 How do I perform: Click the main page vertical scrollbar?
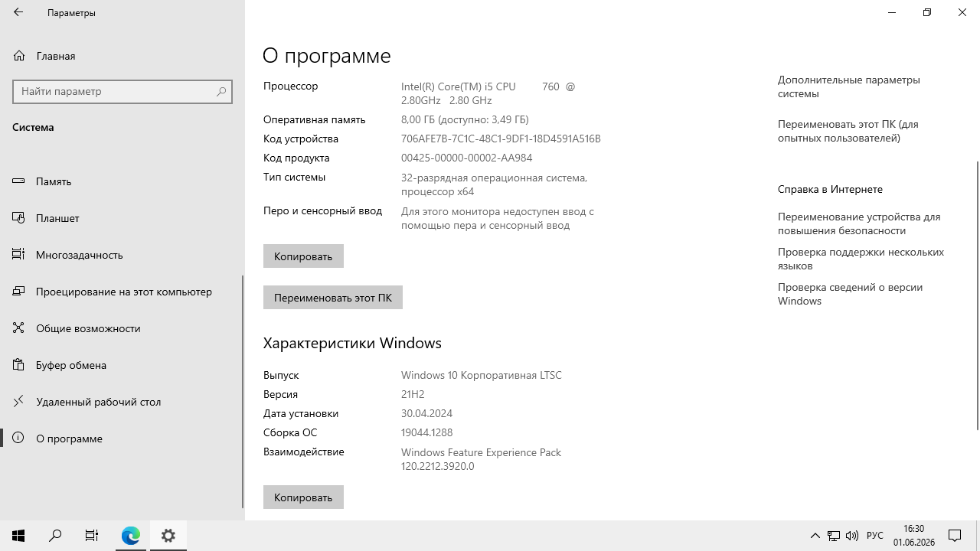pyautogui.click(x=977, y=295)
